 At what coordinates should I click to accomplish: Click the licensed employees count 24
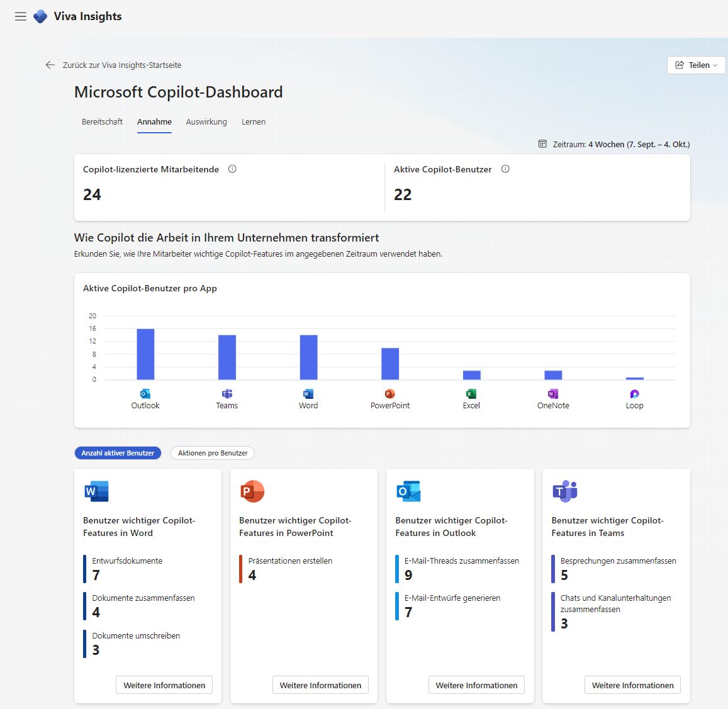(92, 194)
